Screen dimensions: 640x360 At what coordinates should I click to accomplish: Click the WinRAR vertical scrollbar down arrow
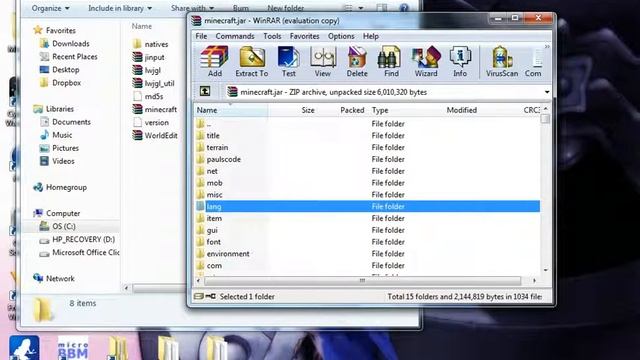pos(546,270)
